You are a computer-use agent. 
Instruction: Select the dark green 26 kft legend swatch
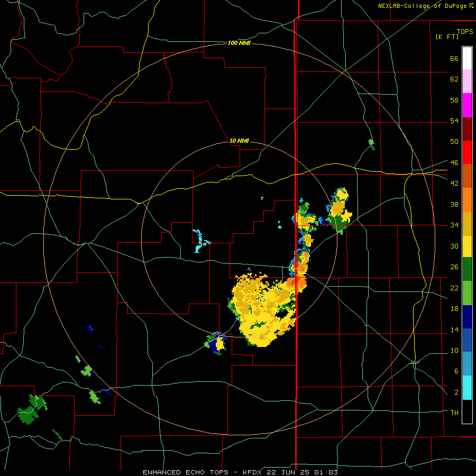tap(467, 269)
